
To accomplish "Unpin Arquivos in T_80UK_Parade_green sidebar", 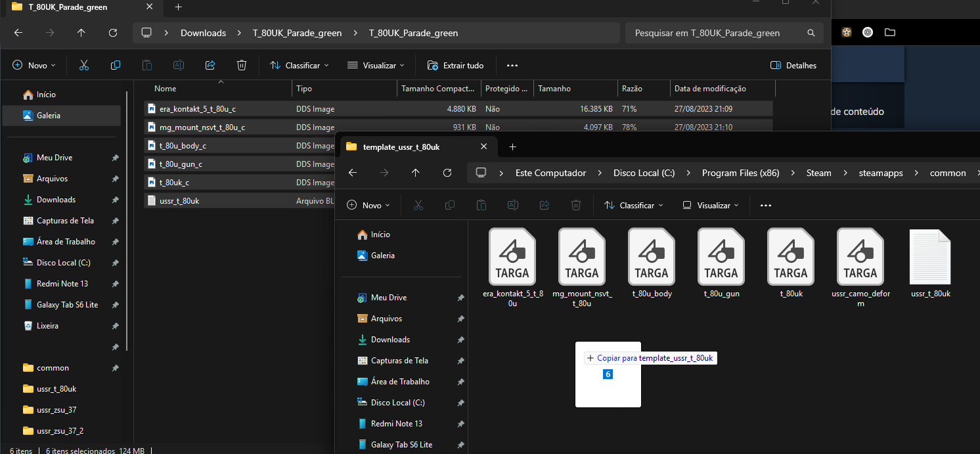I will pyautogui.click(x=115, y=179).
